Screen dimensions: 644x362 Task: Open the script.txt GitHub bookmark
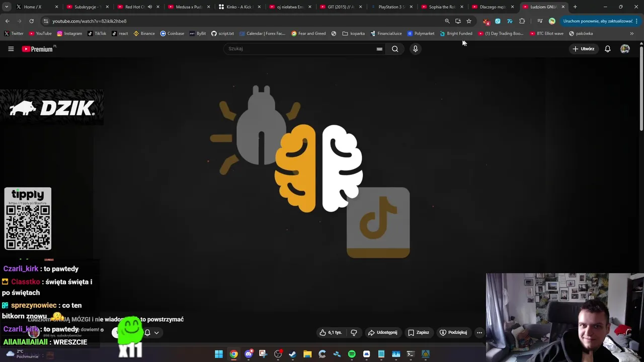(x=222, y=34)
